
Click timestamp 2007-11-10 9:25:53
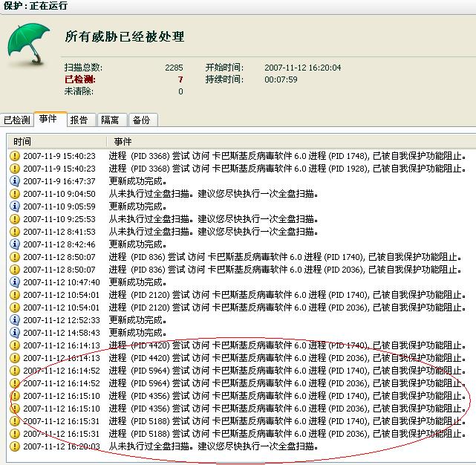(x=59, y=219)
